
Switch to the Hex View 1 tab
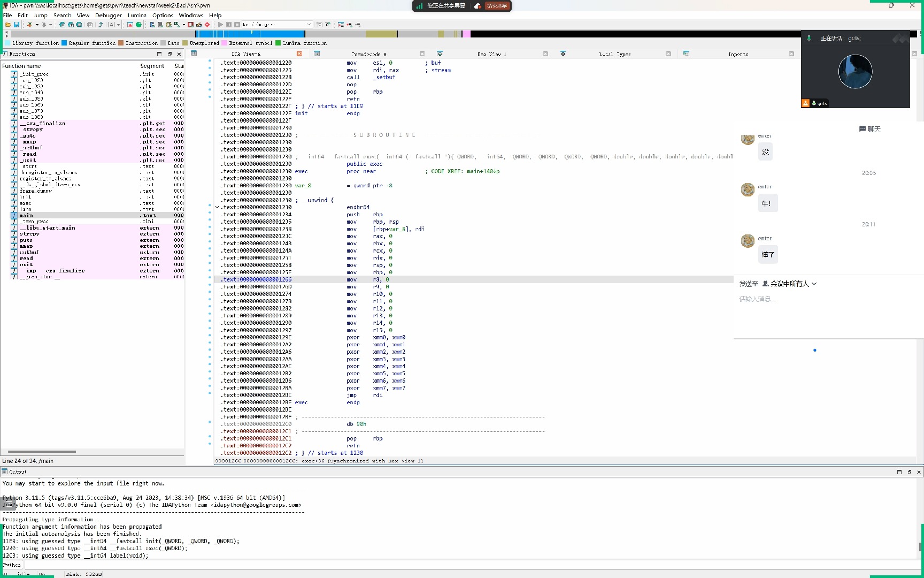[491, 54]
